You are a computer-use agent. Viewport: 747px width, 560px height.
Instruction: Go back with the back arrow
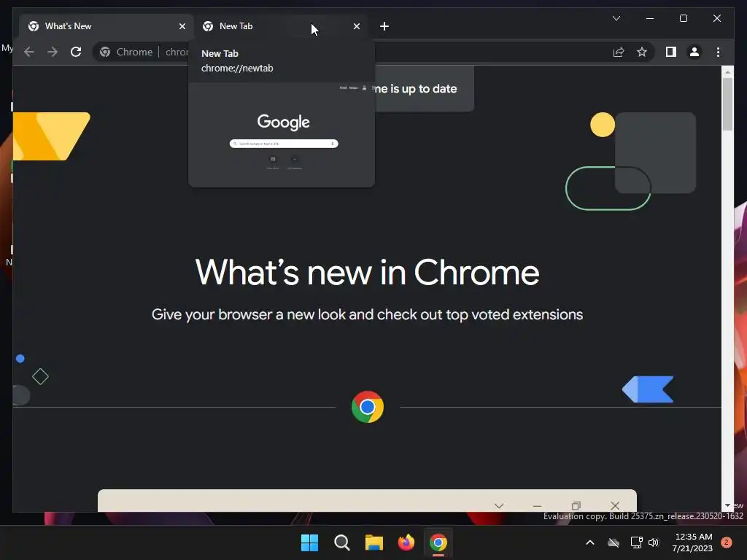[x=29, y=52]
